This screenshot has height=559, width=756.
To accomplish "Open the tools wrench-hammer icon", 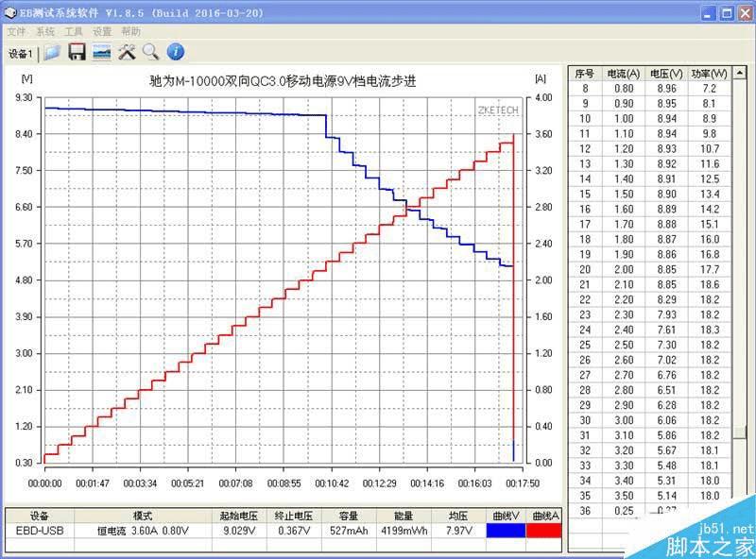I will pyautogui.click(x=127, y=52).
